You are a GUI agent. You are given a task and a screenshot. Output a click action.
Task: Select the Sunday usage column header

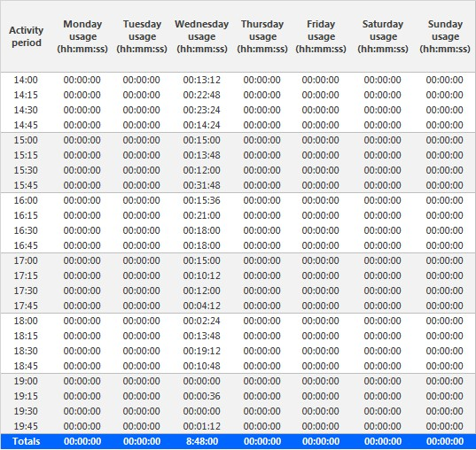pyautogui.click(x=445, y=36)
